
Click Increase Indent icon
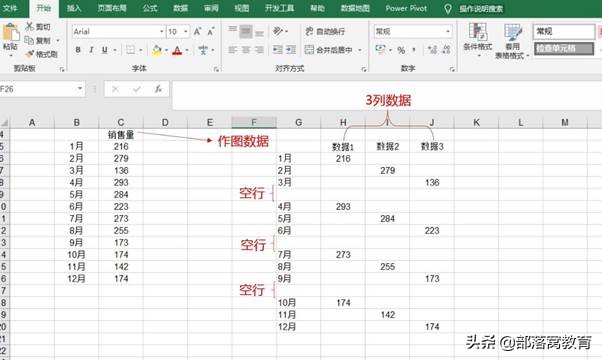click(291, 50)
